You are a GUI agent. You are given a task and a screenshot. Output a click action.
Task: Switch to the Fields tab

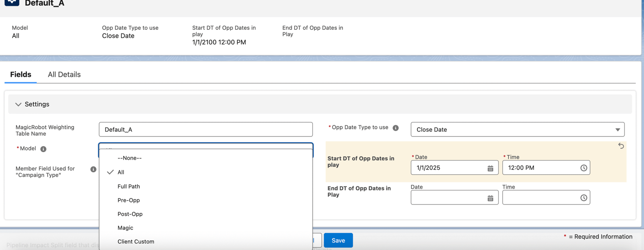pos(21,74)
